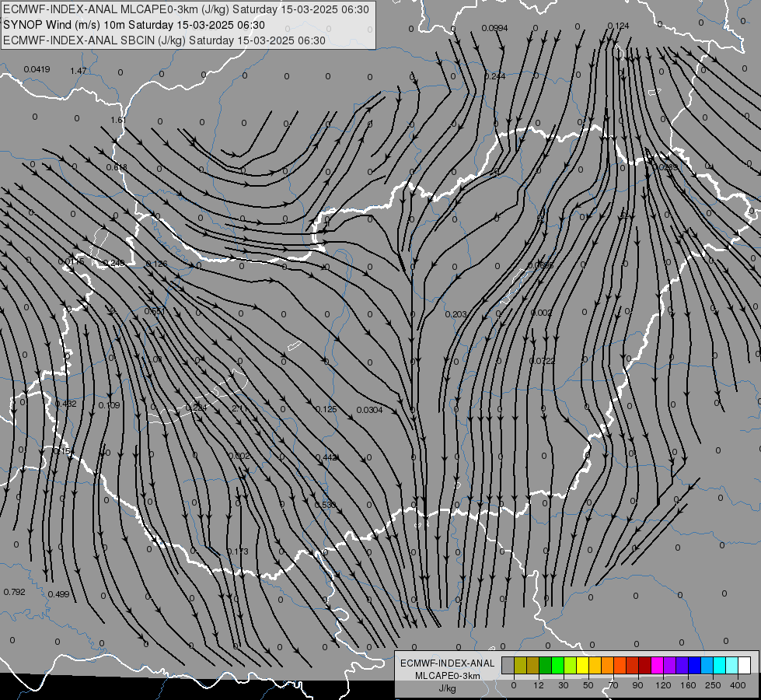Click the legend tick label 400
This screenshot has width=761, height=700.
[738, 685]
